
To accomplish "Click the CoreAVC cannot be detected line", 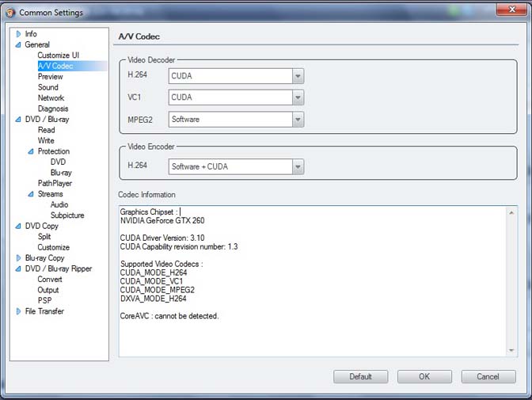I will pos(169,316).
